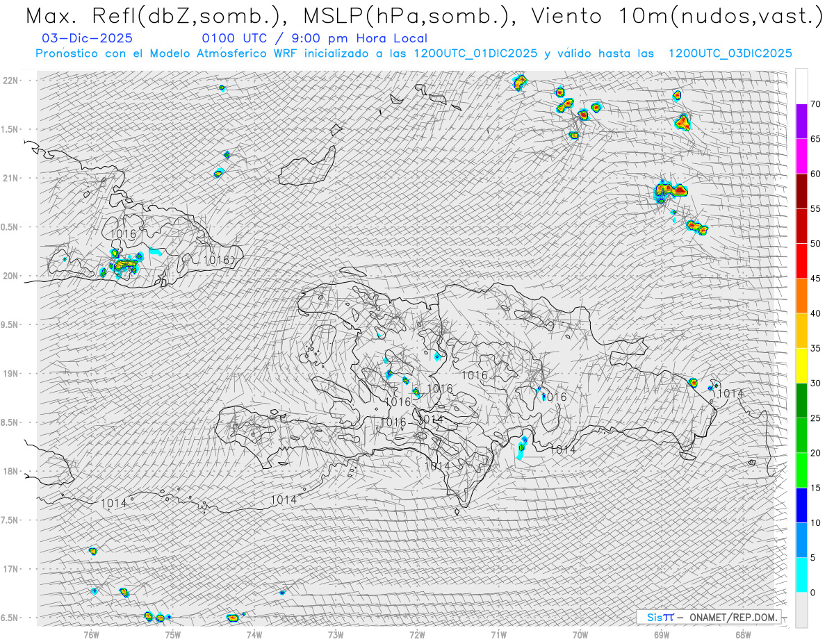Click the '1014' isobar label nearest 76W
Image resolution: width=834 pixels, height=644 pixels.
(x=114, y=503)
